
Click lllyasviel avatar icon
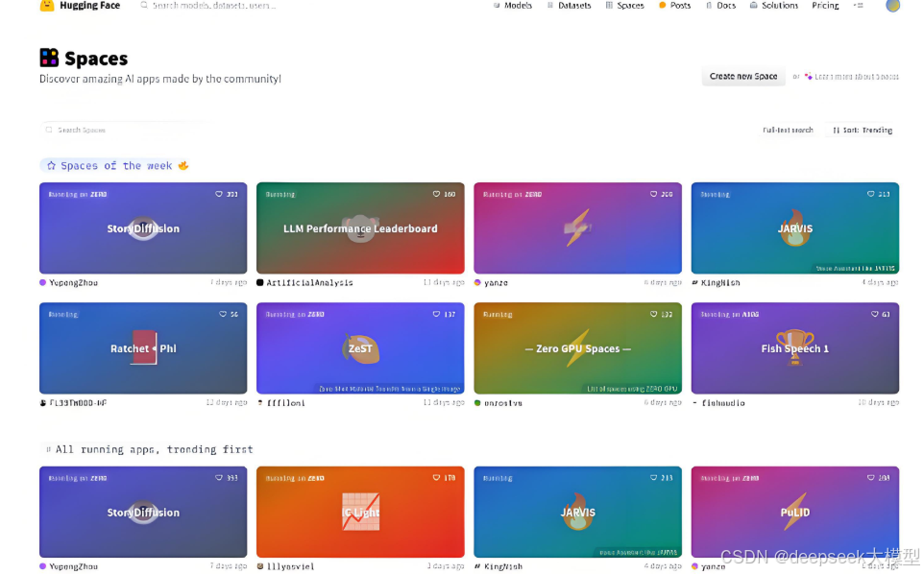click(260, 566)
